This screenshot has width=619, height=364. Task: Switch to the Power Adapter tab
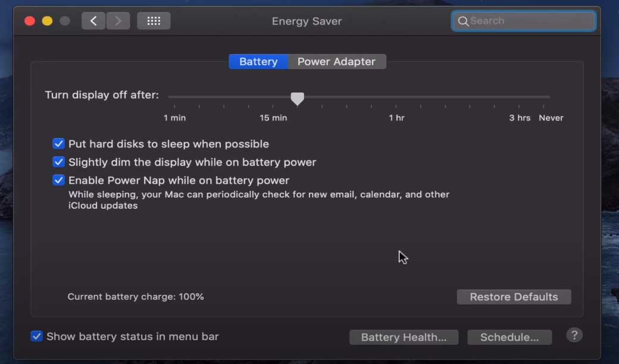(x=337, y=61)
